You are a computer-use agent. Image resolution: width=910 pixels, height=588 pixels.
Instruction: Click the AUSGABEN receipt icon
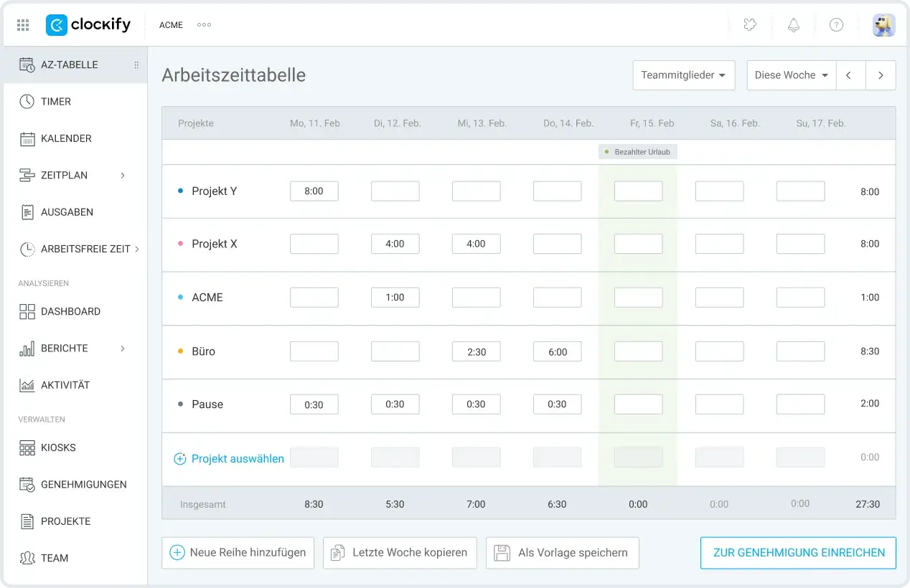27,212
